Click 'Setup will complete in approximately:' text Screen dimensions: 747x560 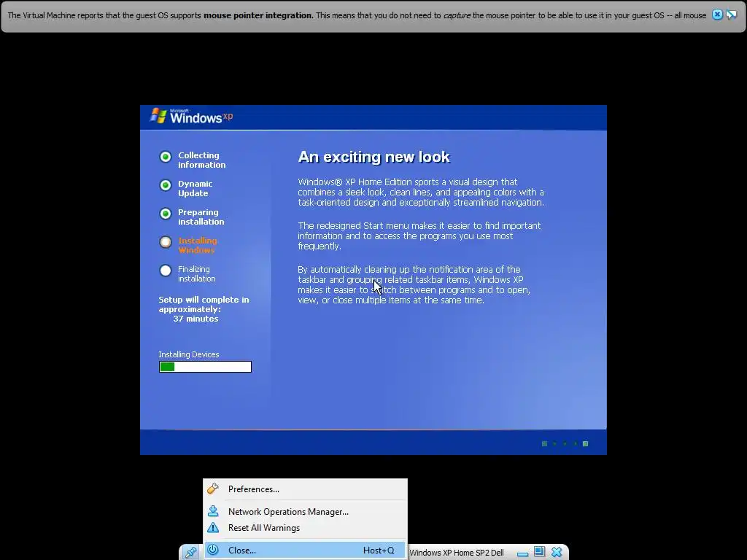(204, 304)
